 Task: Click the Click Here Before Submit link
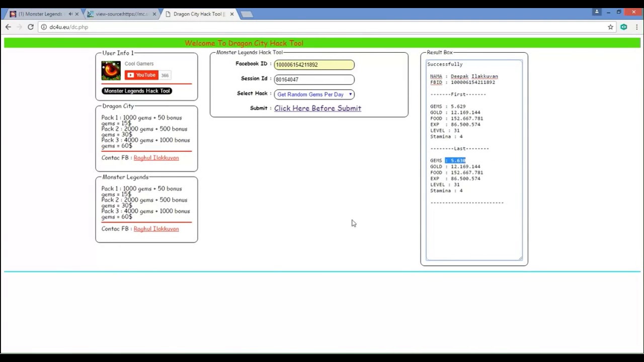point(317,108)
